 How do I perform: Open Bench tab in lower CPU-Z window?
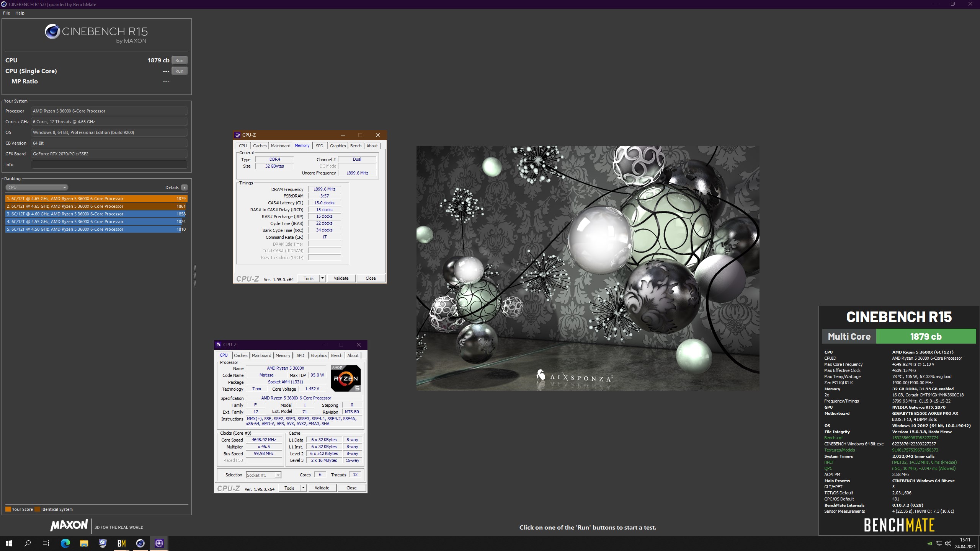click(x=336, y=355)
